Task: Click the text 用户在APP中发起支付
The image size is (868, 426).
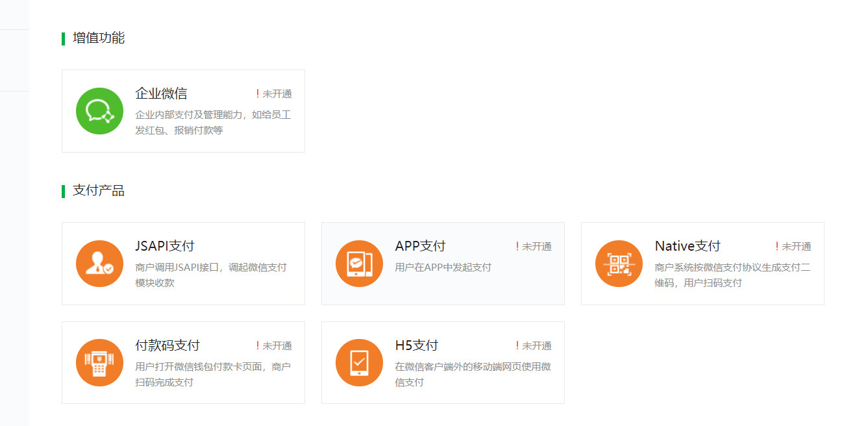Action: click(x=443, y=268)
